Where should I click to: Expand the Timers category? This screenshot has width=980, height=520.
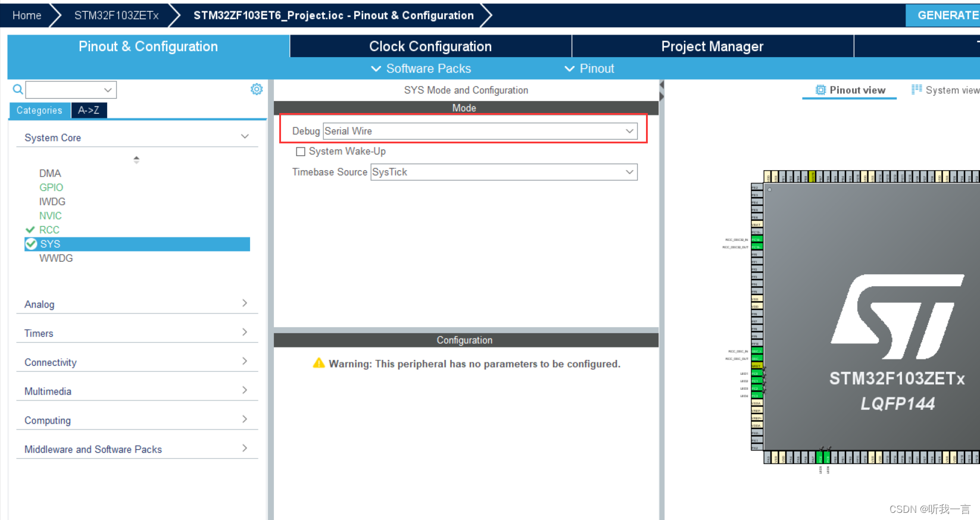point(137,333)
